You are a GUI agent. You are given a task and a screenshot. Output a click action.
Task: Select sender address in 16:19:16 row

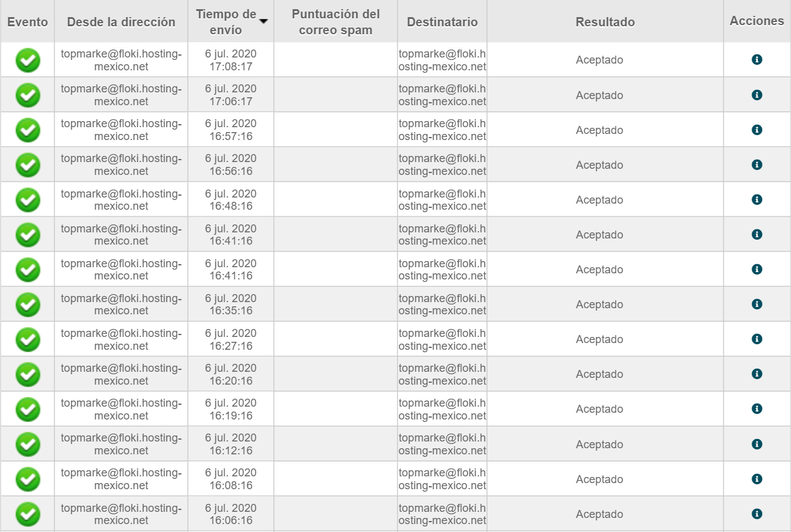point(121,409)
